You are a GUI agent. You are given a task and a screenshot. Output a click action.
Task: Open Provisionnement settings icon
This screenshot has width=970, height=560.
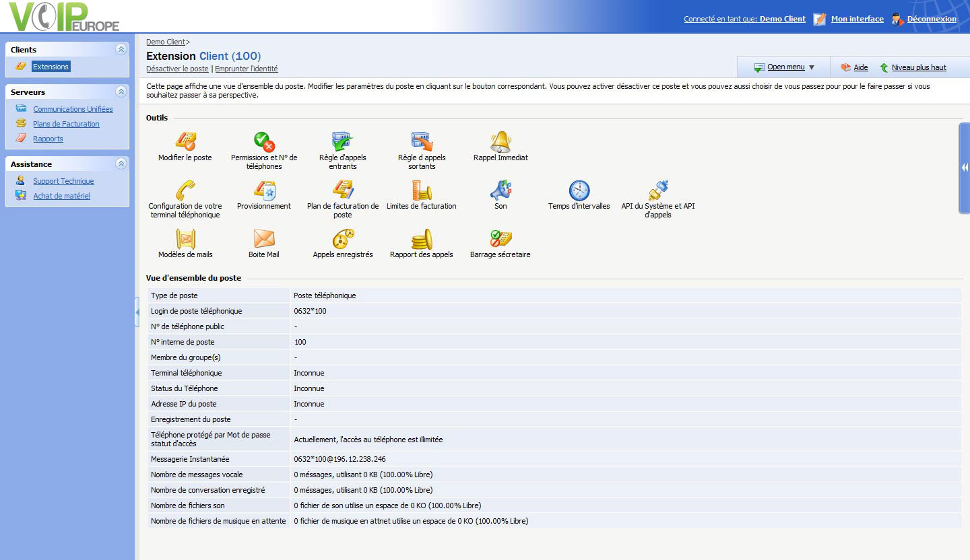(x=264, y=190)
